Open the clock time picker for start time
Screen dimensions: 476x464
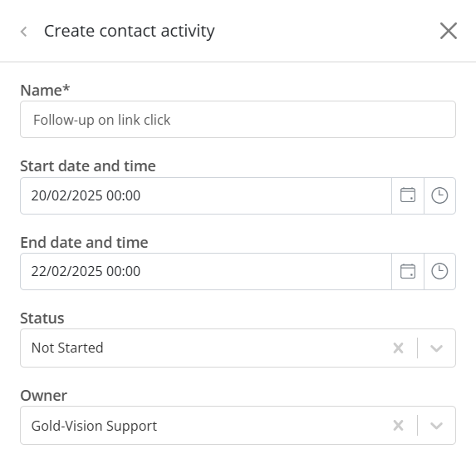point(439,195)
